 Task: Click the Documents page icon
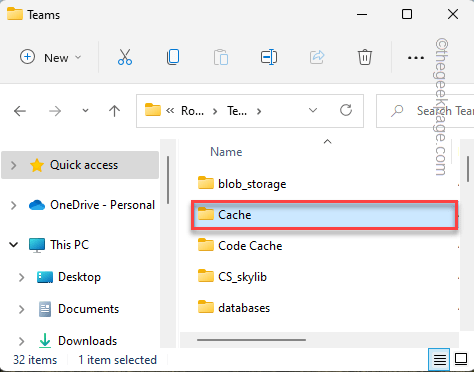(x=45, y=309)
